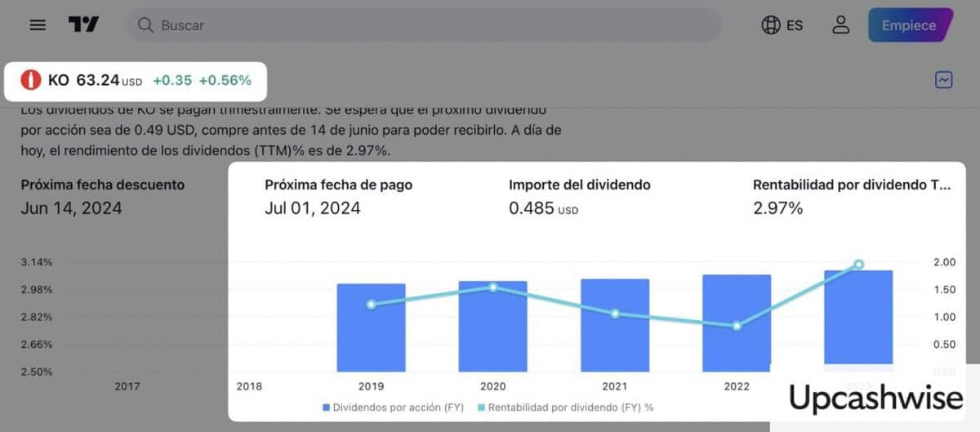Click the Próxima fecha descuento label

103,185
